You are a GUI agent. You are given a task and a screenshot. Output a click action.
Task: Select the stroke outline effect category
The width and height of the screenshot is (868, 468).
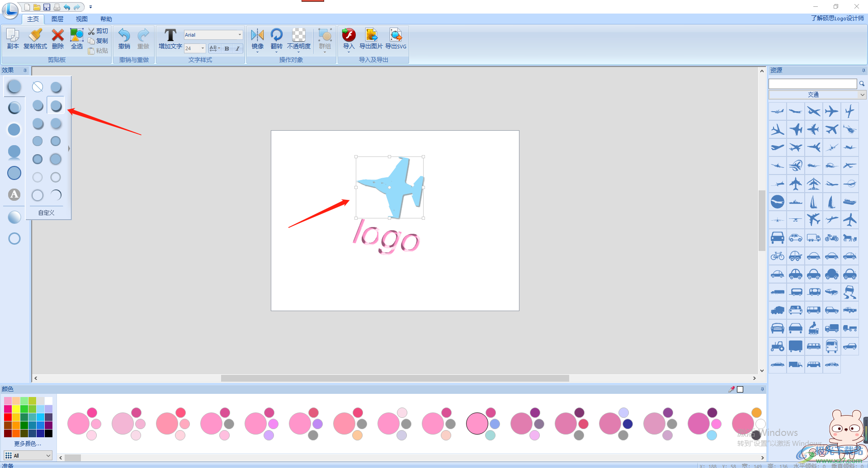tap(14, 173)
